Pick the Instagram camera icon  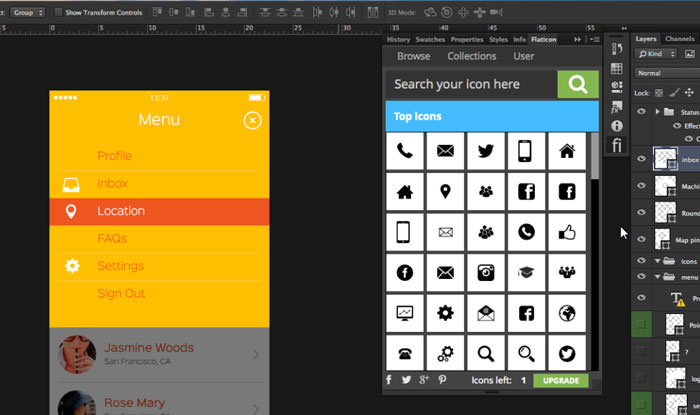click(x=486, y=273)
